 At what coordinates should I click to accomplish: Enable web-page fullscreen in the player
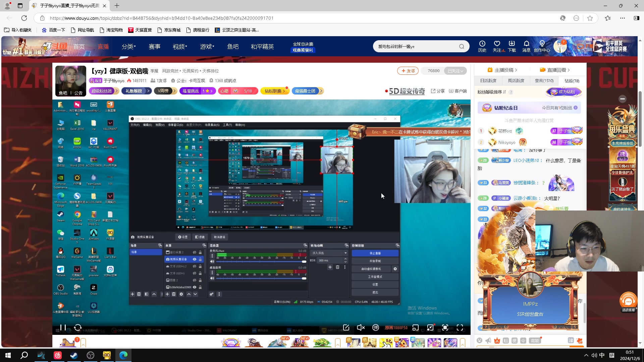445,327
